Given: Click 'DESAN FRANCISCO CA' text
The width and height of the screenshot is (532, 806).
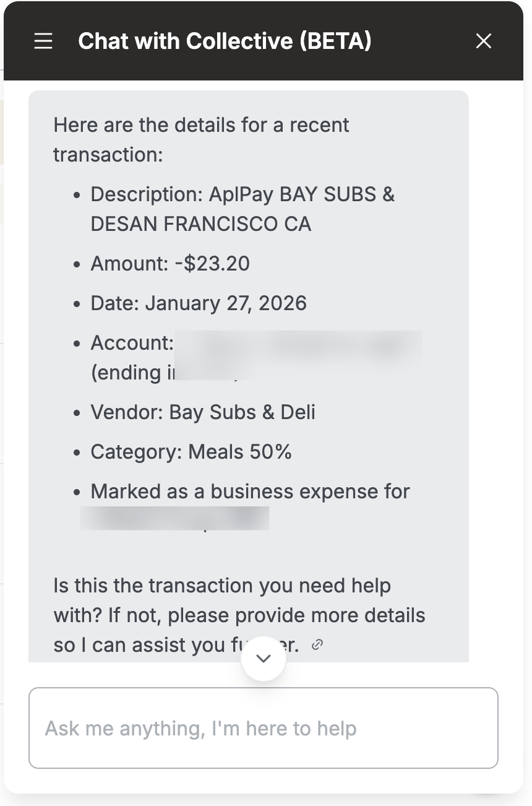Looking at the screenshot, I should (x=200, y=224).
